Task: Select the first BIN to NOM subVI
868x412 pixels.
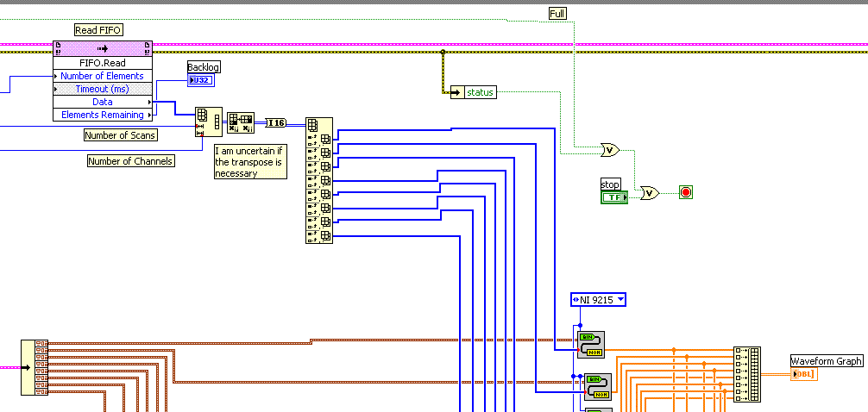Action: coord(591,344)
